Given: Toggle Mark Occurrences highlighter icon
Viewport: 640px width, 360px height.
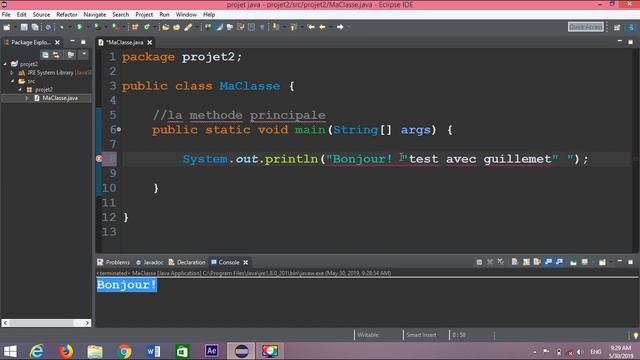Looking at the screenshot, I should pyautogui.click(x=220, y=27).
